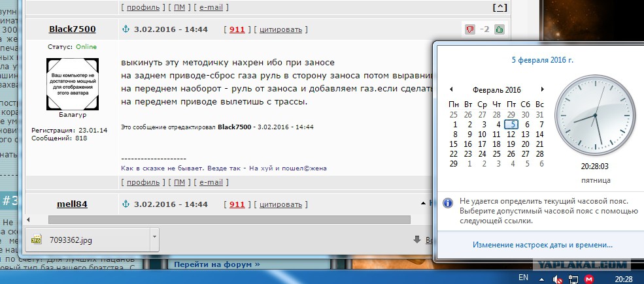
Task: Click the Февраль 2016 month header
Action: tap(496, 89)
